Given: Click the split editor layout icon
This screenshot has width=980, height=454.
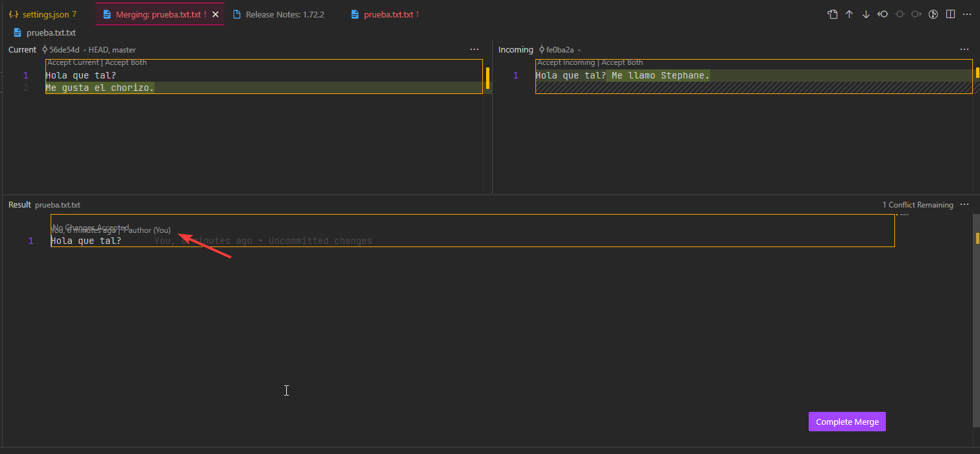Looking at the screenshot, I should (x=949, y=14).
